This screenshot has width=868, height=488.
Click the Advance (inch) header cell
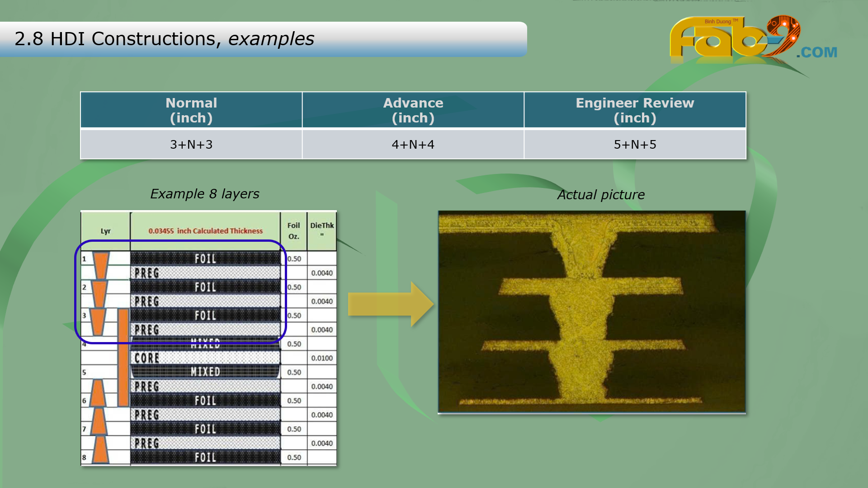413,110
